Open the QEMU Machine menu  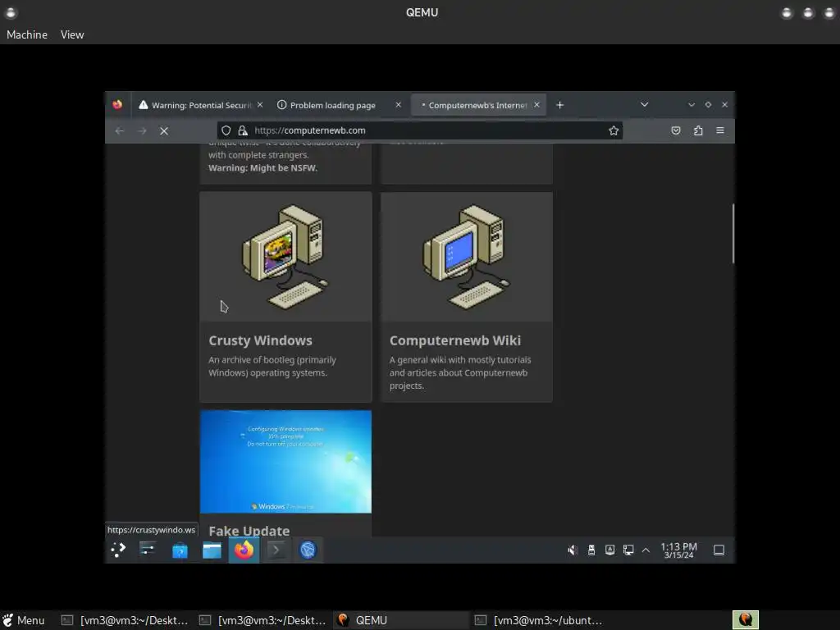[27, 34]
